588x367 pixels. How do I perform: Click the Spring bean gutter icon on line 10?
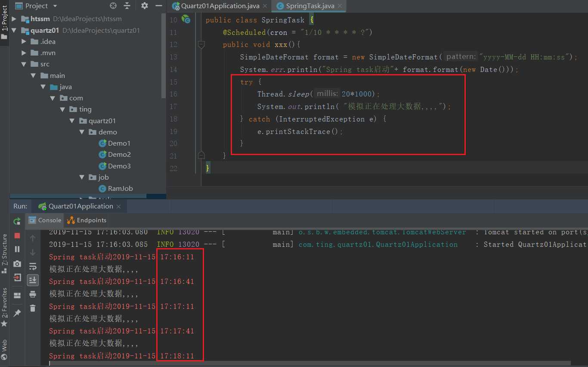pos(186,19)
